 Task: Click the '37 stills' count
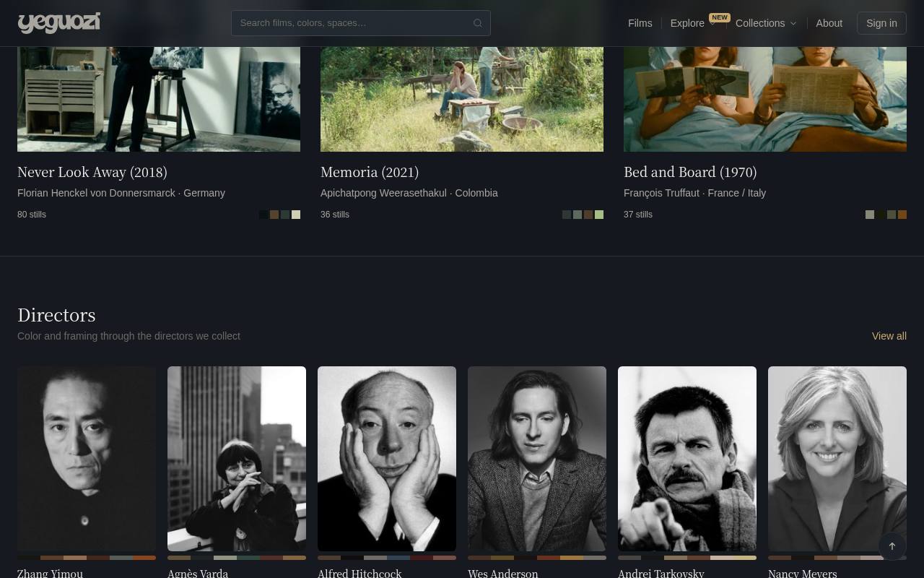click(x=638, y=215)
